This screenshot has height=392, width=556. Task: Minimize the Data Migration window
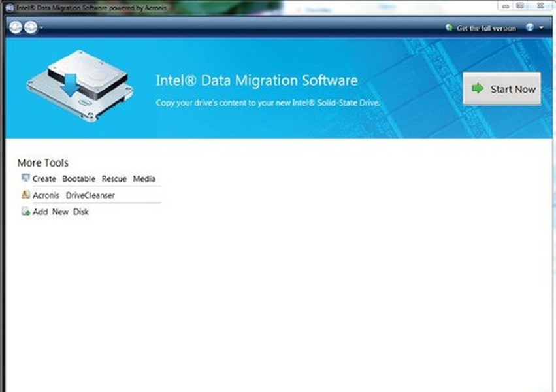[505, 6]
